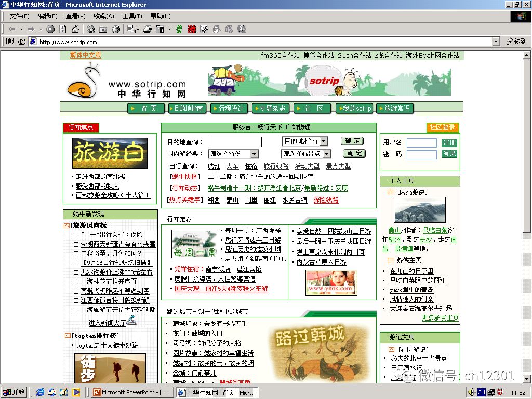
Task: Go to the 我的sotrip navigation tab
Action: (x=354, y=108)
